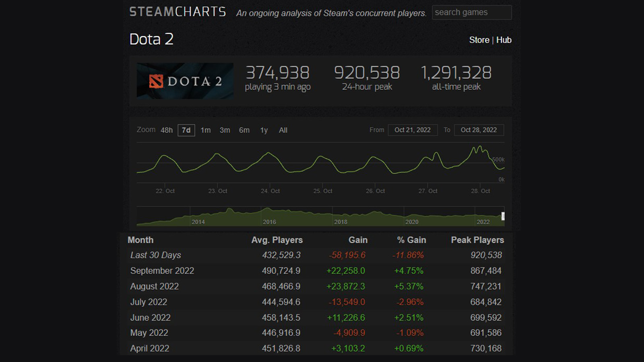The width and height of the screenshot is (644, 362).
Task: Select the 48h zoom option
Action: [x=166, y=130]
